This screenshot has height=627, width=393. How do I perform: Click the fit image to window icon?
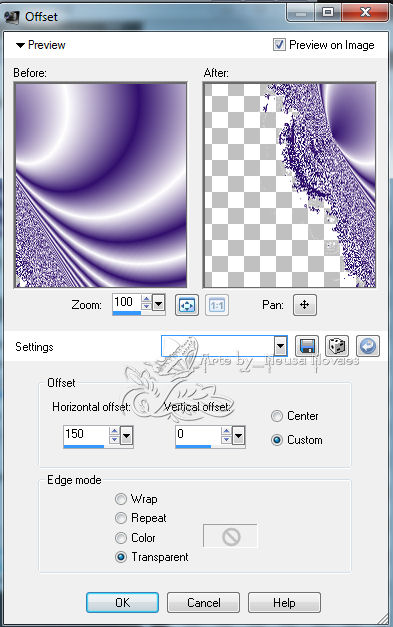(187, 305)
